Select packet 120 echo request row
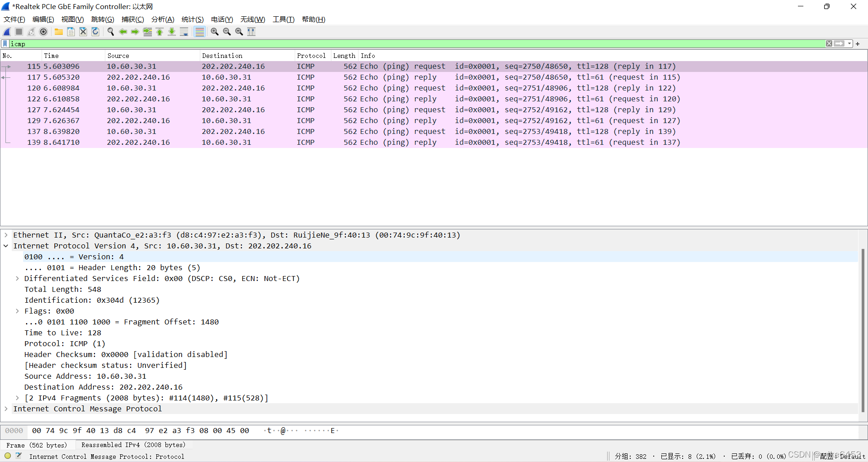Viewport: 868px width, 462px height. (x=434, y=88)
